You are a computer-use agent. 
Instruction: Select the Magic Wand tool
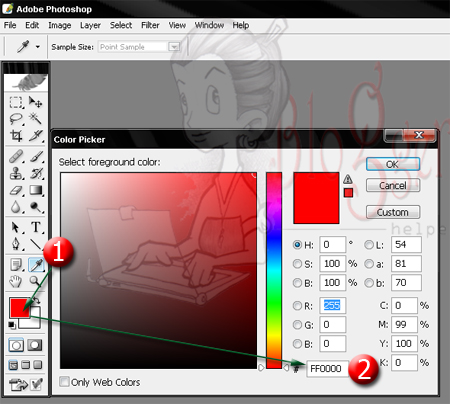(35, 119)
